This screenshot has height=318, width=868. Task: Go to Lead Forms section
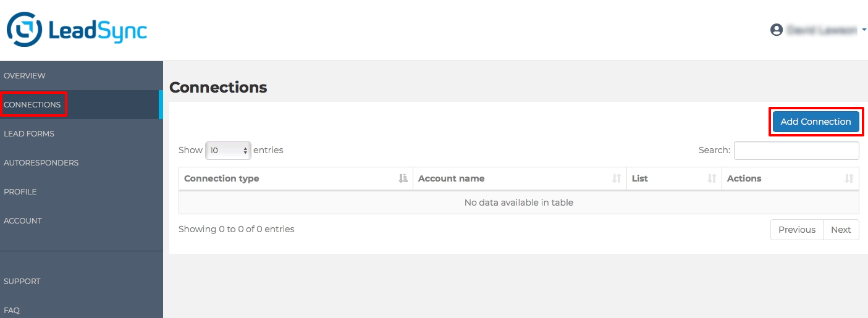[x=29, y=133]
